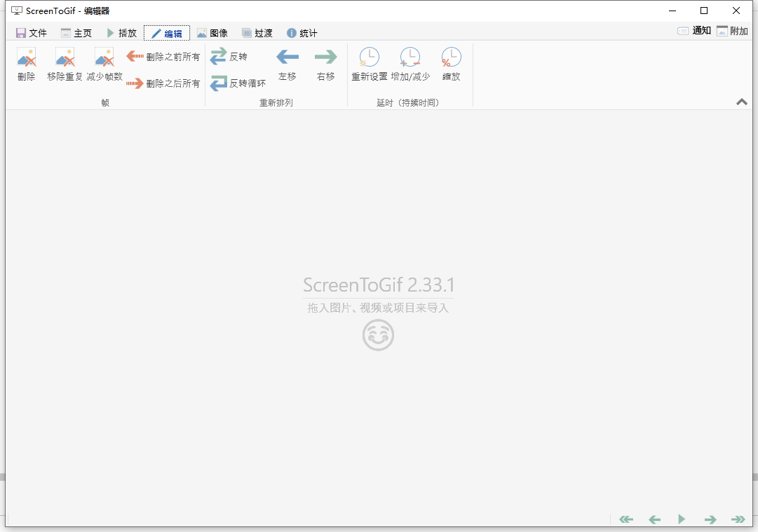This screenshot has height=532, width=758.
Task: Reverse frame order with 反转
Action: click(x=229, y=57)
